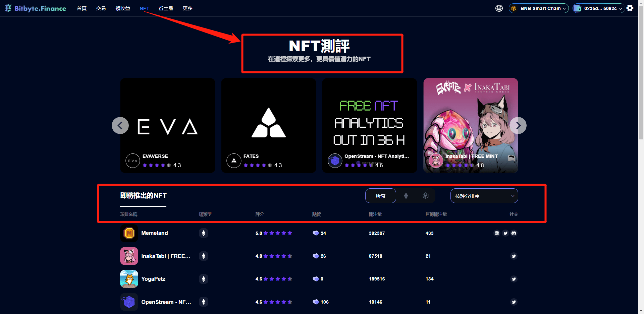
Task: Select the 即將推出的NFT tab
Action: coord(143,196)
